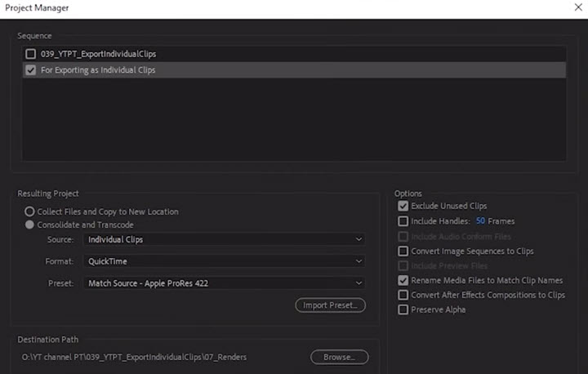
Task: Expand the Preset dropdown Match Source ProRes
Action: (x=224, y=283)
